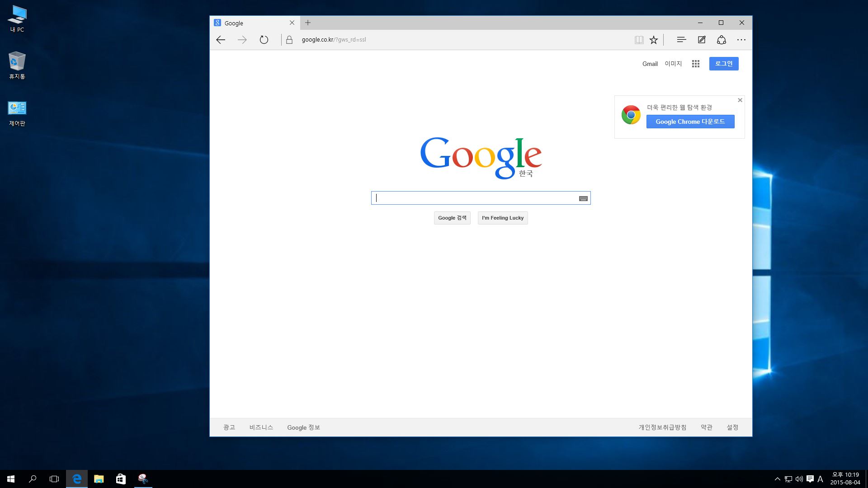Add page to favorites with star icon
Viewport: 868px width, 488px height.
654,40
